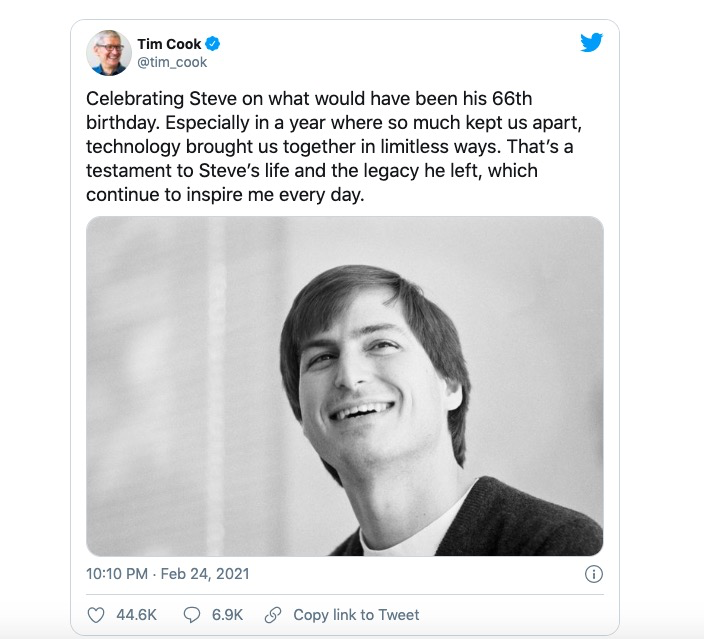The image size is (704, 639).
Task: Click Tim Cook's profile avatar
Action: 107,52
